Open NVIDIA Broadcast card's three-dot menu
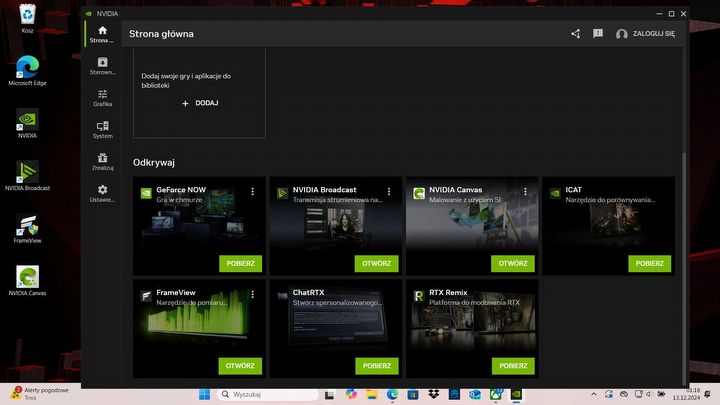The image size is (720, 405). point(390,191)
